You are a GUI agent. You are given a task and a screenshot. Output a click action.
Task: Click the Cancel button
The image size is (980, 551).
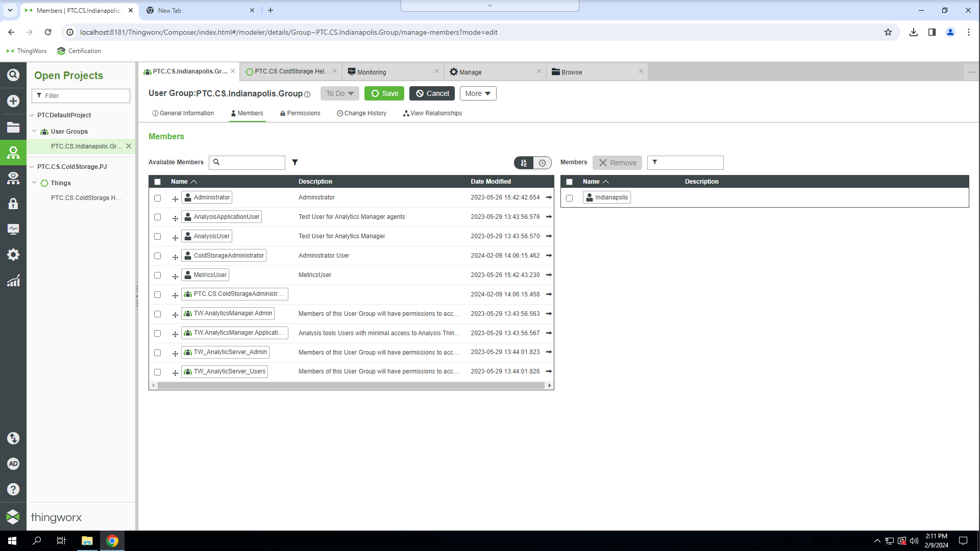coord(432,93)
